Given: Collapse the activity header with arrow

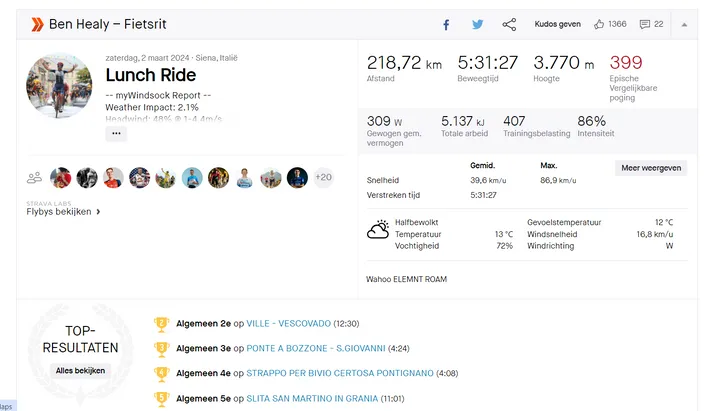Looking at the screenshot, I should (x=684, y=25).
